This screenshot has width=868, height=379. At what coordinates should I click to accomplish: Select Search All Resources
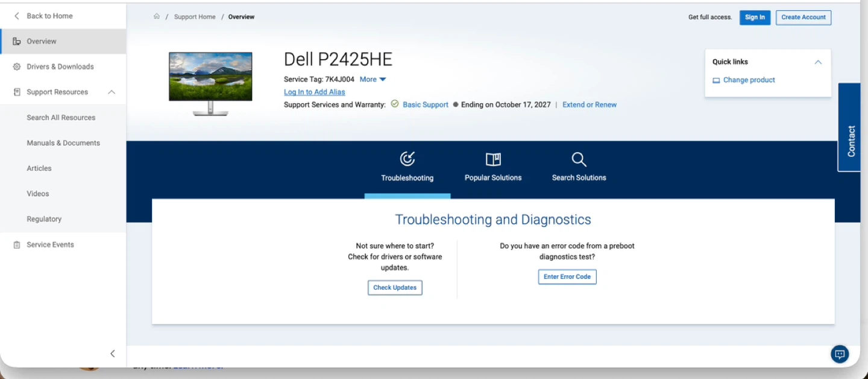click(x=61, y=118)
